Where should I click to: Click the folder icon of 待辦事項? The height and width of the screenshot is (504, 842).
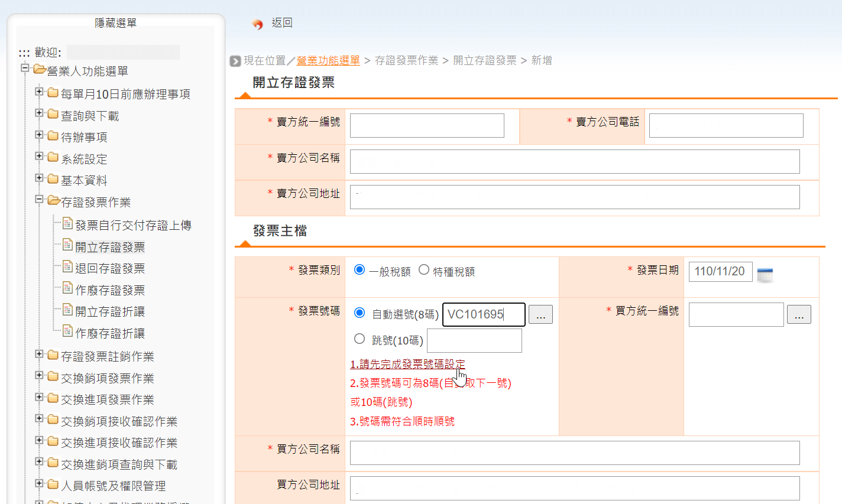53,136
